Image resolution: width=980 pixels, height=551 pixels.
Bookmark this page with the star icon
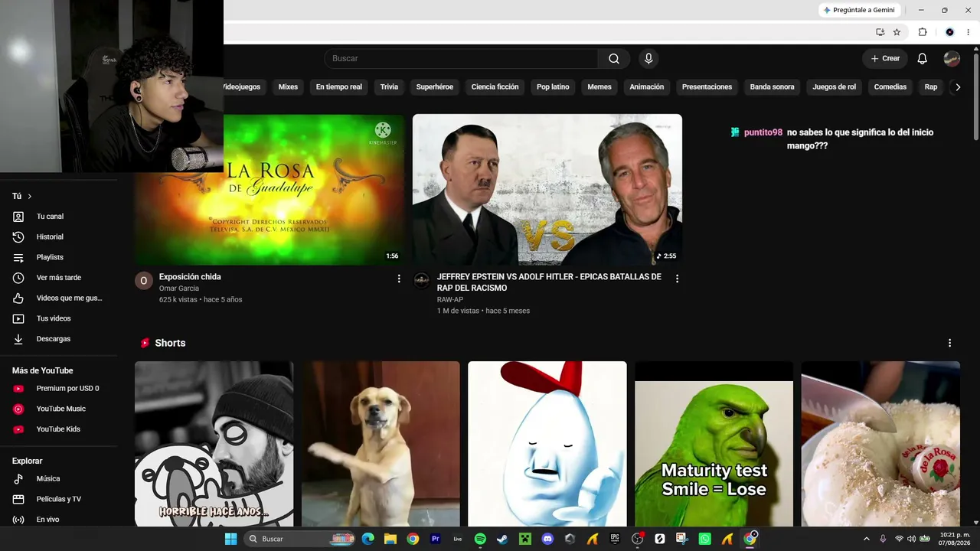pos(897,32)
